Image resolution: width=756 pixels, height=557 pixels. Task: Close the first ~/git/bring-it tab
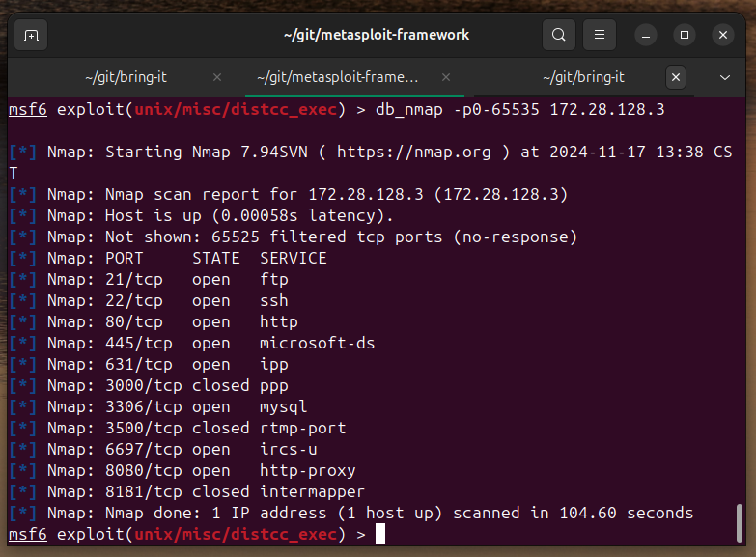(217, 77)
